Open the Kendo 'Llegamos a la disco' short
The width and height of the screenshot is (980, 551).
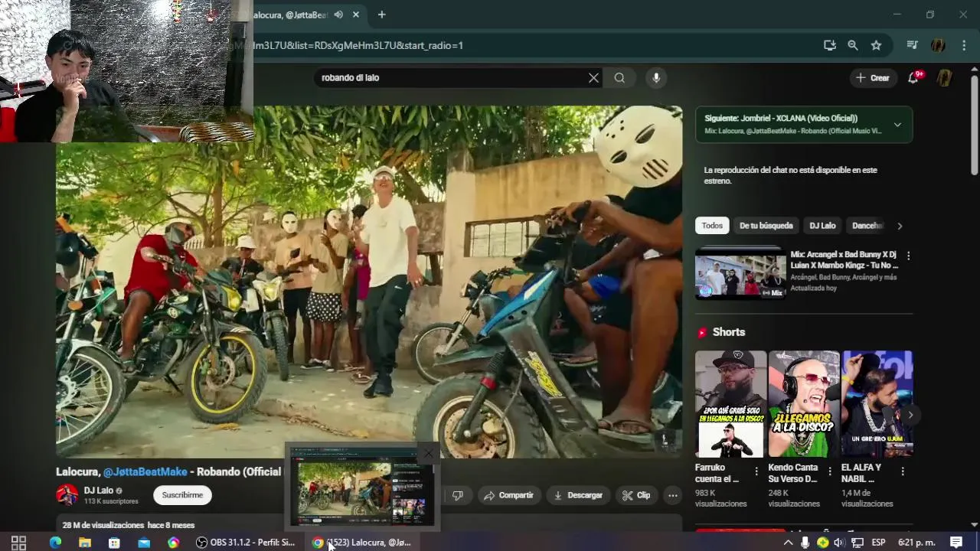[804, 404]
